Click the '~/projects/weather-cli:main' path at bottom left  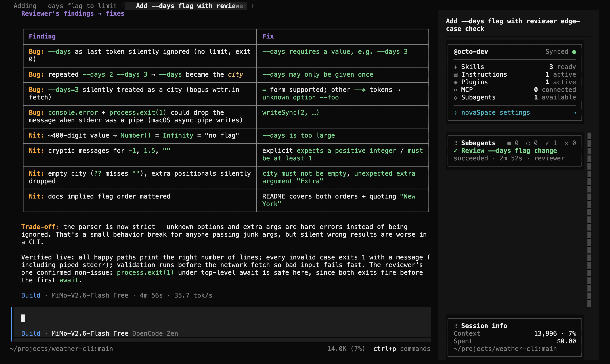click(61, 349)
